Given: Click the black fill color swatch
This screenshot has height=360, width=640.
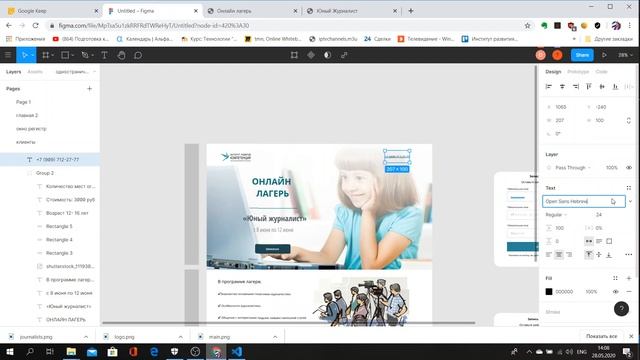Looking at the screenshot, I should coord(549,291).
